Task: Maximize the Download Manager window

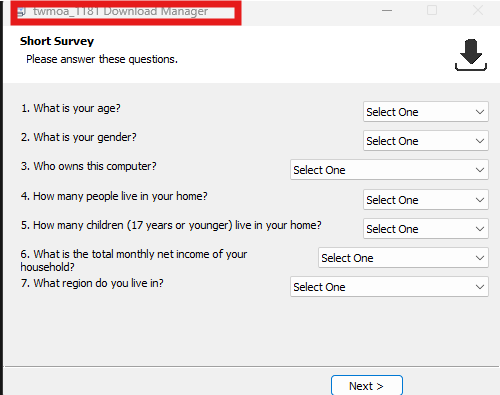Action: [x=432, y=10]
